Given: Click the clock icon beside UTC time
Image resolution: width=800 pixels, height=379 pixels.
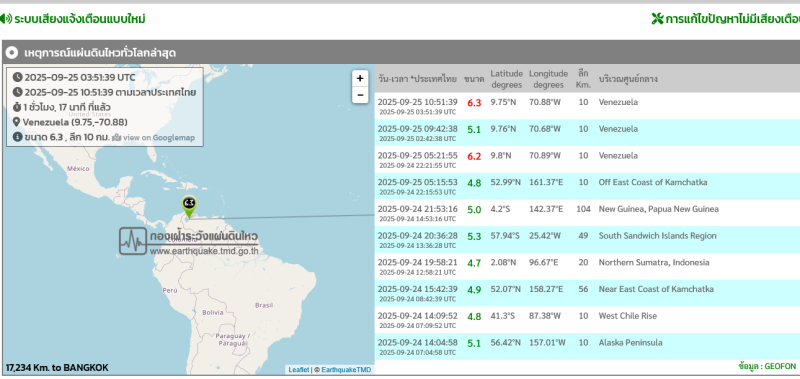Looking at the screenshot, I should (x=17, y=78).
